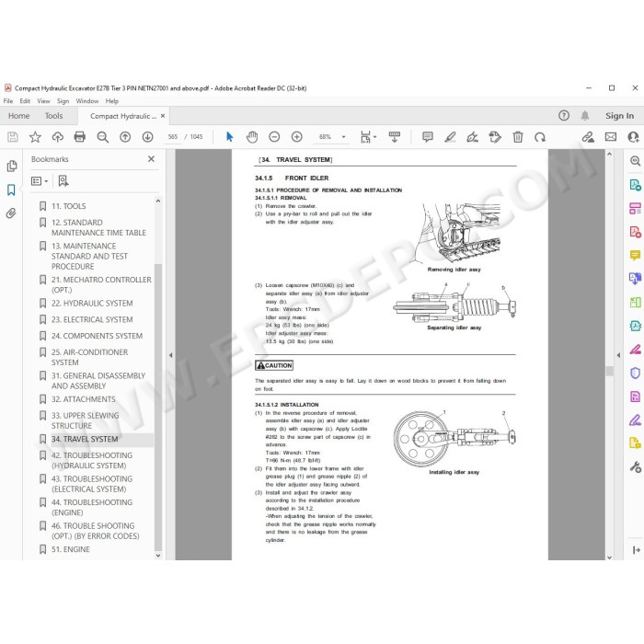The height and width of the screenshot is (644, 644).
Task: Click the stamp tool icon
Action: coord(495,137)
